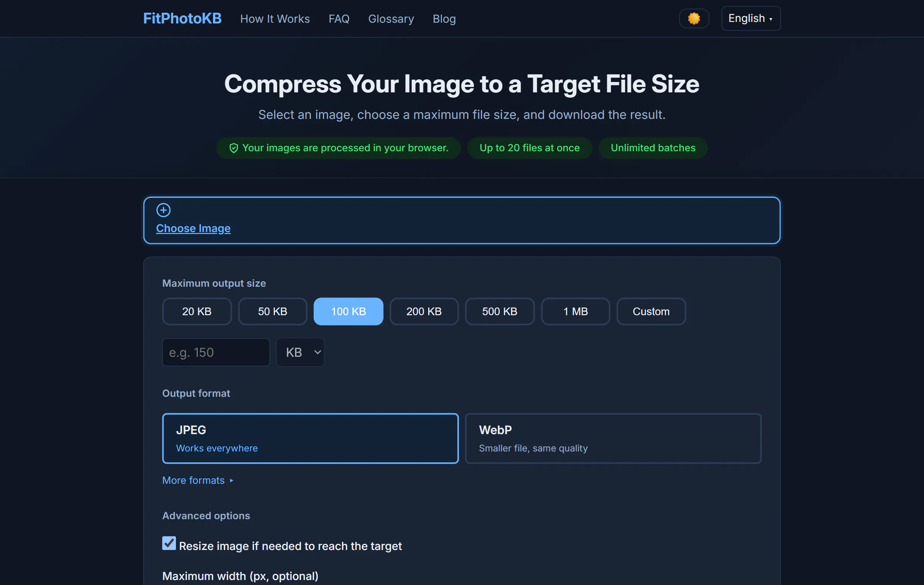The image size is (924, 585).
Task: Click the Up to 20 files at once badge
Action: point(529,148)
